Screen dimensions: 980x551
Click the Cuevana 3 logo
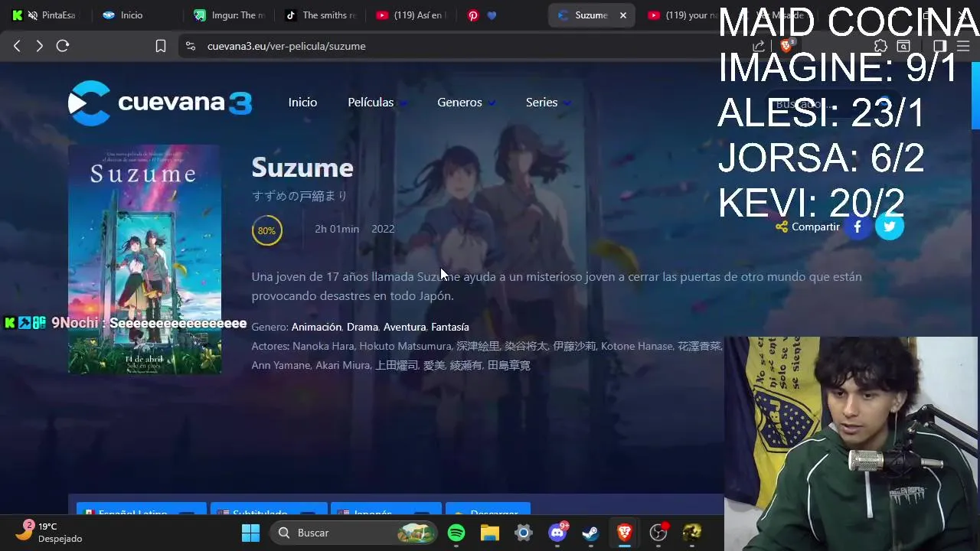[160, 103]
